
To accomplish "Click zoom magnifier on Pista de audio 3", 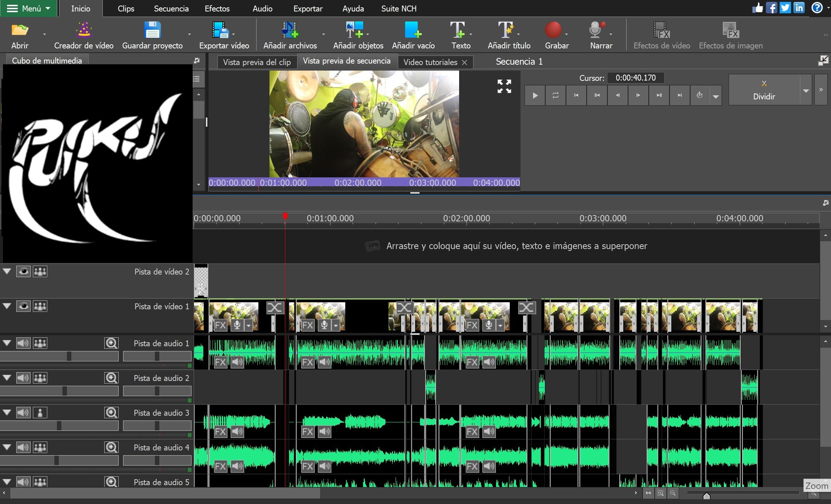I will 111,413.
